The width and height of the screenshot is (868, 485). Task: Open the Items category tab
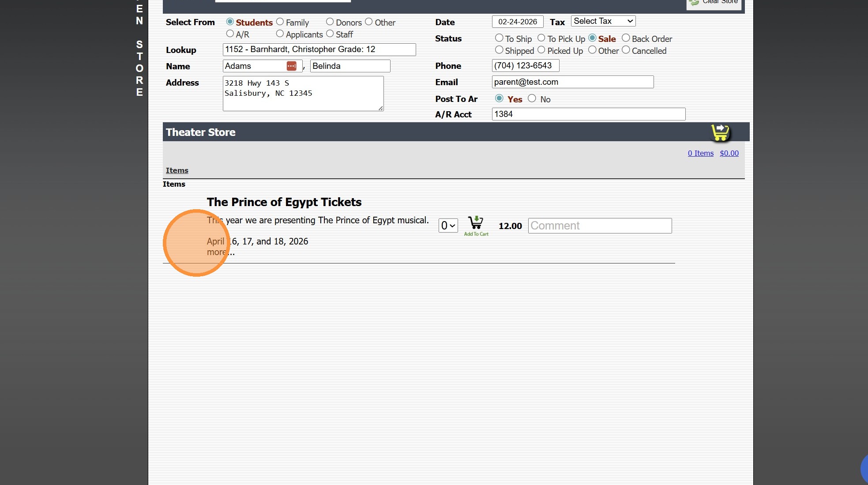pyautogui.click(x=177, y=170)
